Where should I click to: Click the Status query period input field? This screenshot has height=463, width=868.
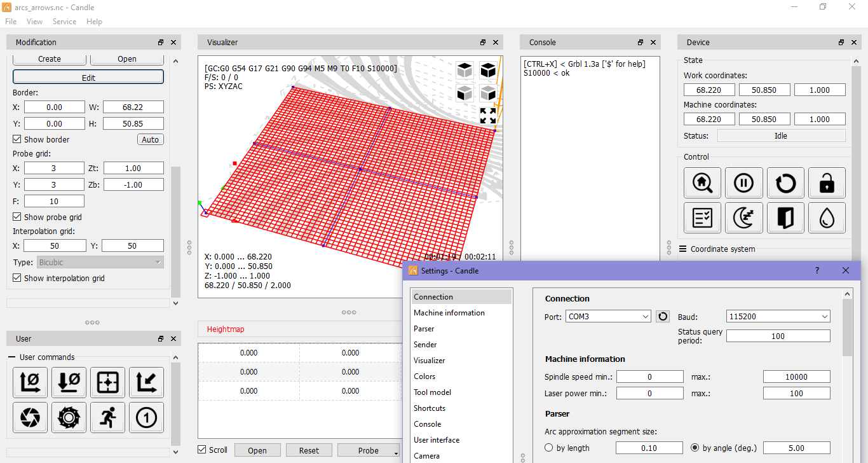tap(778, 335)
